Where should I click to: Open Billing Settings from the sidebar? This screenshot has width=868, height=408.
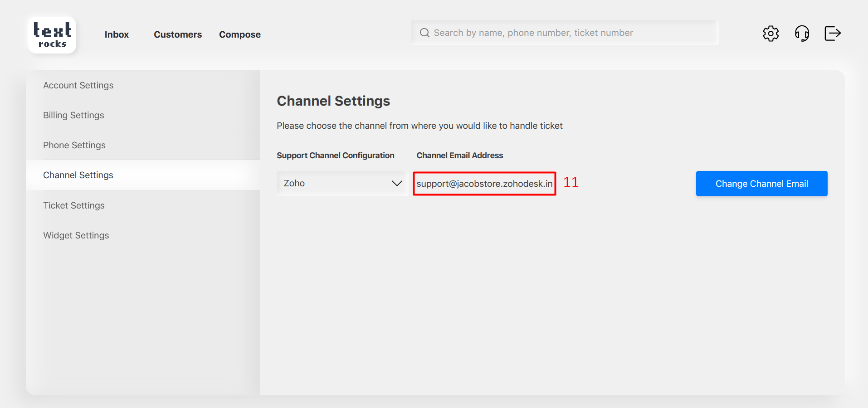pos(73,115)
